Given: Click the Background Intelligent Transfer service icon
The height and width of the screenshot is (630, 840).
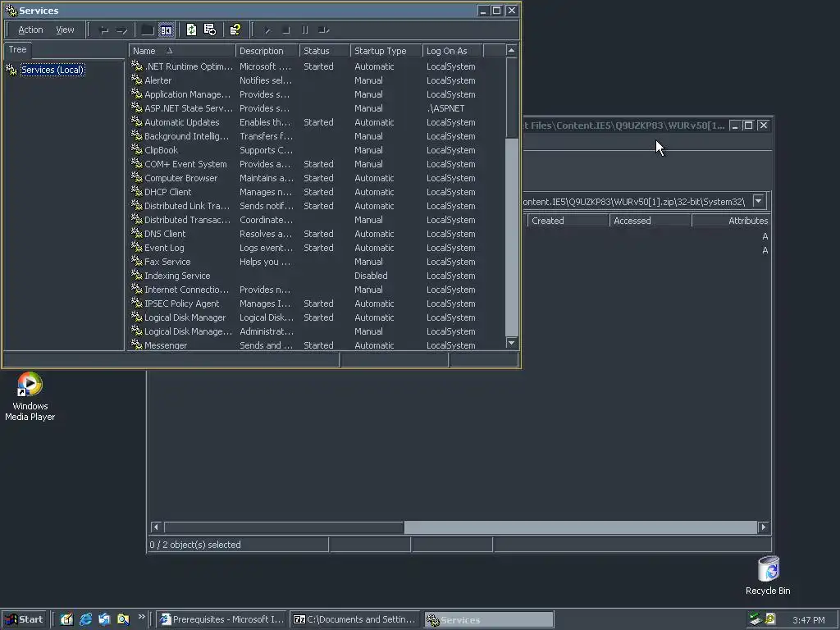Looking at the screenshot, I should click(x=137, y=135).
